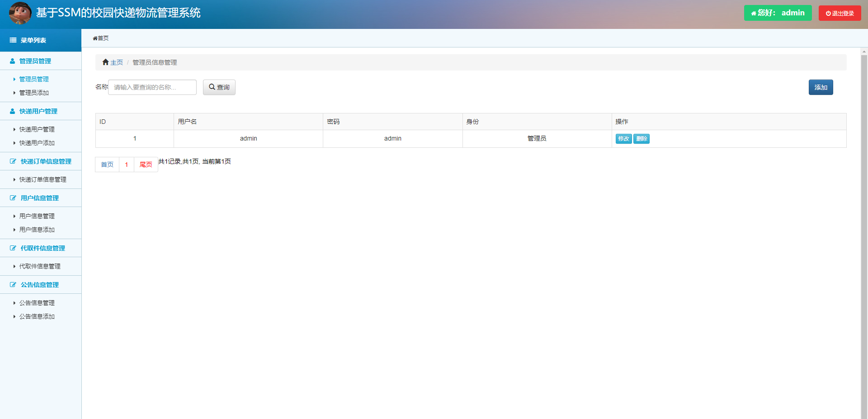Go to the 尾页 last page link
The width and height of the screenshot is (868, 419).
click(146, 165)
